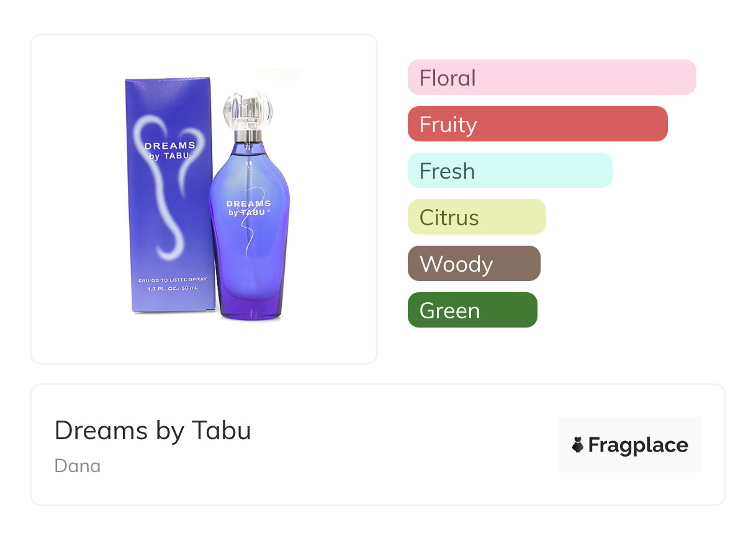Click the blue perfume box packaging
756x536 pixels.
(x=169, y=236)
